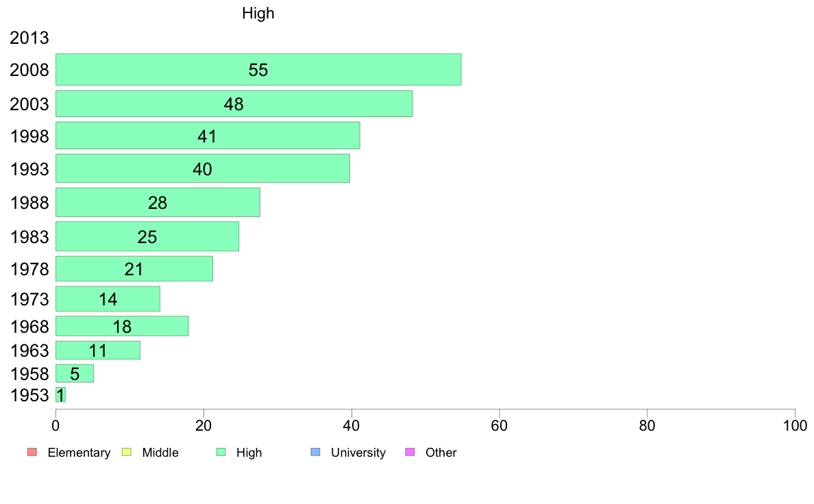The width and height of the screenshot is (814, 504).
Task: Click the magenta Other legend swatch
Action: pos(410,452)
